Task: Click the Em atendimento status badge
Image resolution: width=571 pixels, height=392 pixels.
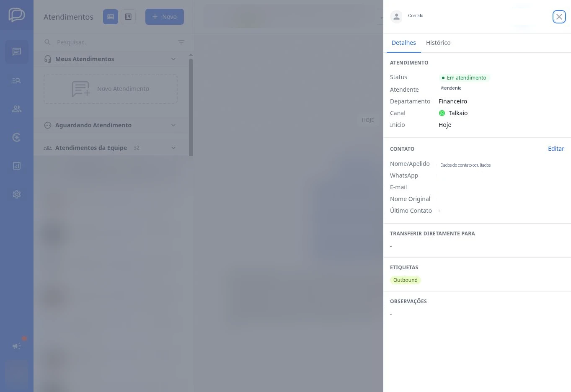Action: 465,78
